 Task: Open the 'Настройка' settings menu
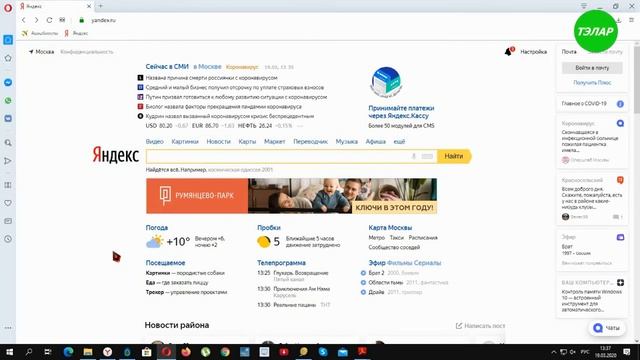coord(533,52)
